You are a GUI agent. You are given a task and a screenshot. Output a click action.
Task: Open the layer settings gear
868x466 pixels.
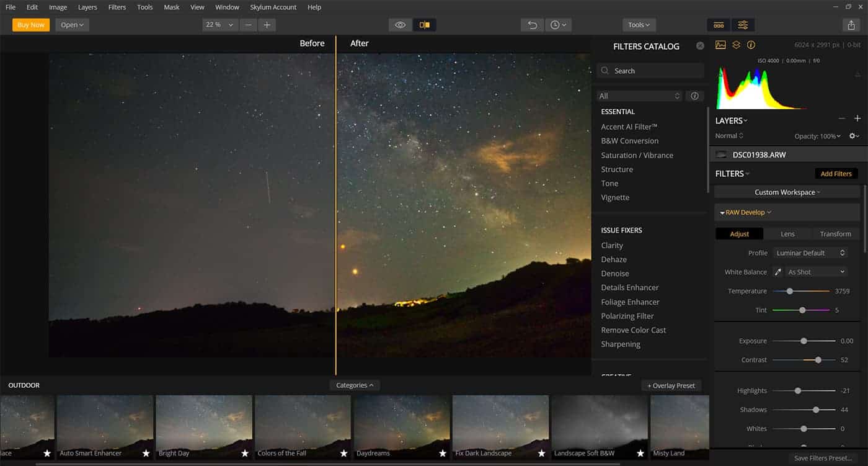854,136
